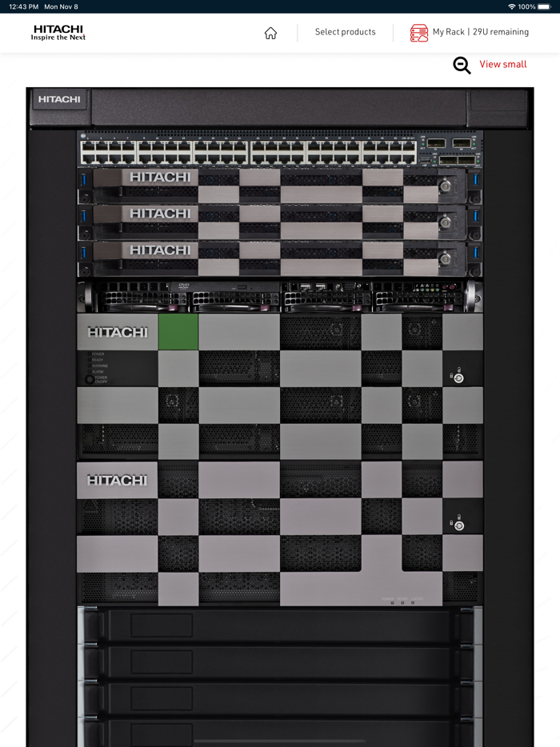Go to the home screen icon
This screenshot has height=747, width=560.
point(270,33)
